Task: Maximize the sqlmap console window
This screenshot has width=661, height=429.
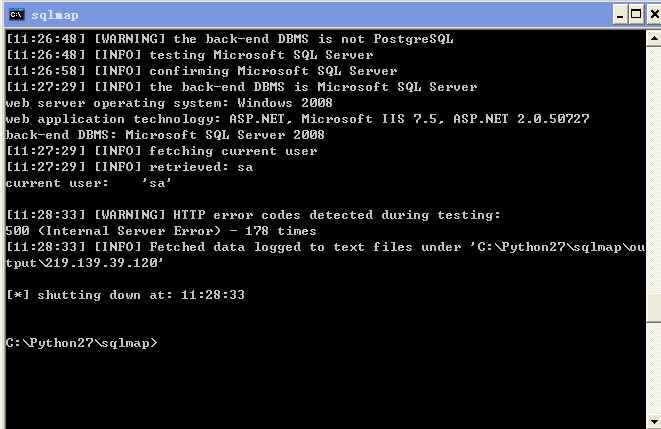Action: [636, 15]
